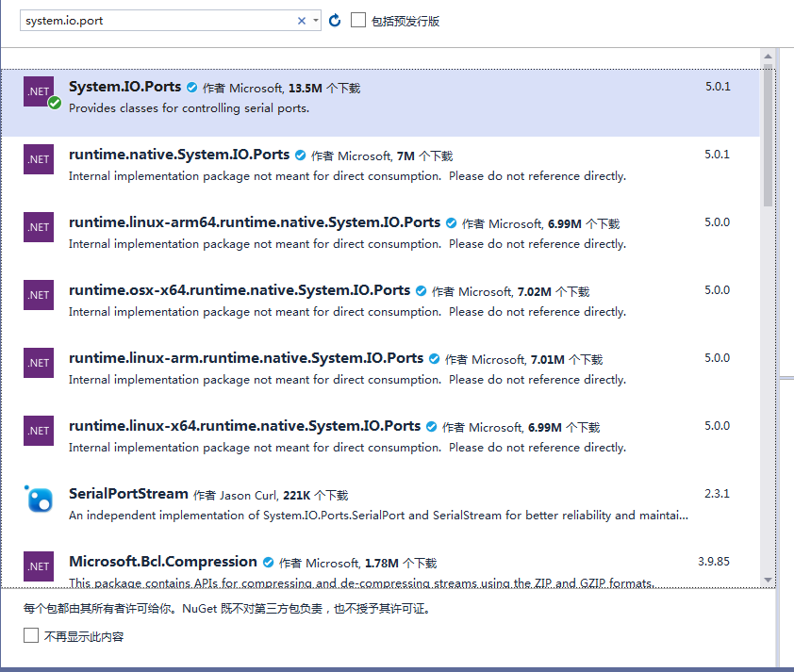Click version number 5.0.1 of System.IO.Ports
Image resolution: width=794 pixels, height=672 pixels.
(x=717, y=85)
